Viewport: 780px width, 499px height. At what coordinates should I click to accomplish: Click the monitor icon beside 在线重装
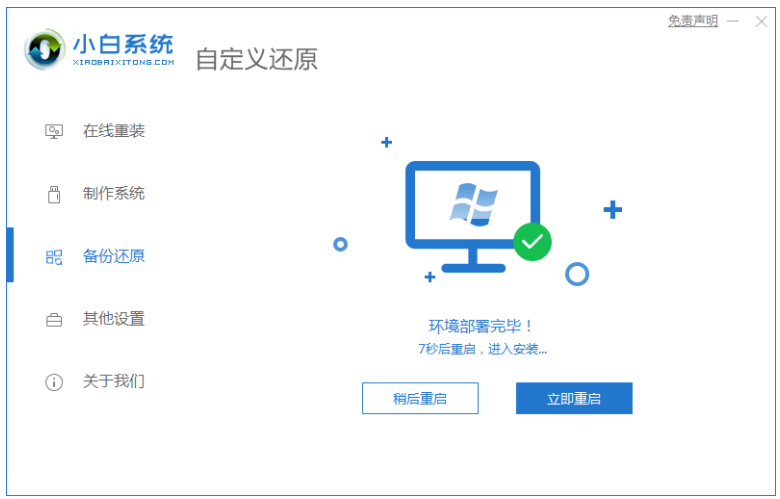(x=54, y=131)
